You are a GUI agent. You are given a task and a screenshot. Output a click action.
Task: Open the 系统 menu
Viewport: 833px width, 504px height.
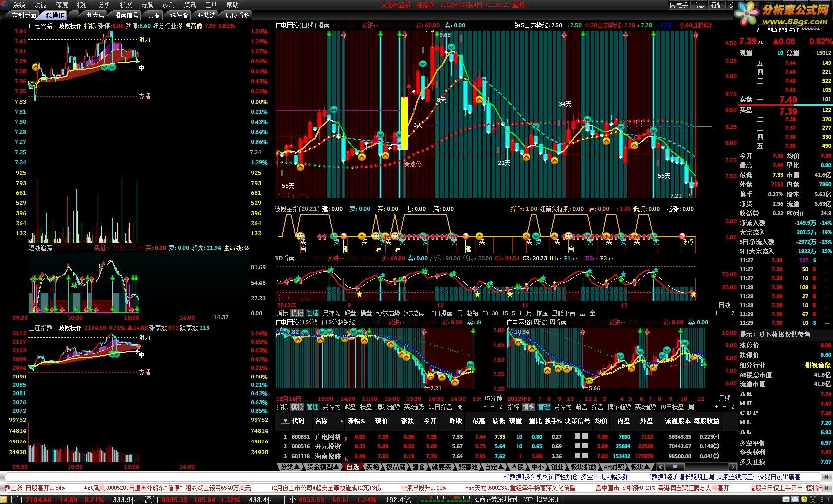(x=19, y=5)
